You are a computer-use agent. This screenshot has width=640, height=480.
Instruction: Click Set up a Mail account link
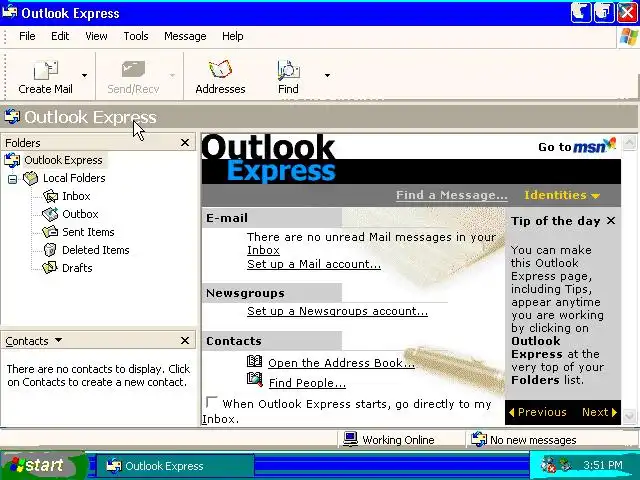point(314,264)
